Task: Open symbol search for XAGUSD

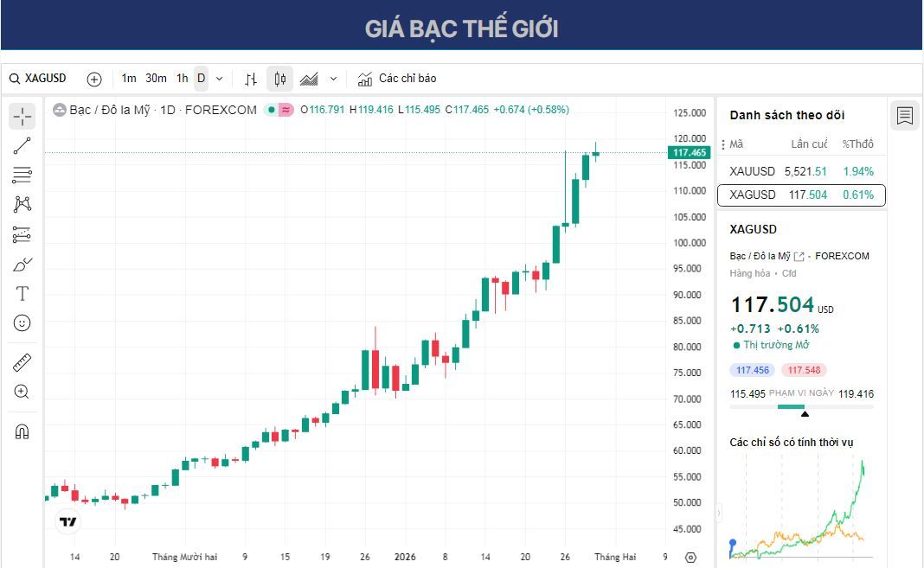Action: [38, 79]
